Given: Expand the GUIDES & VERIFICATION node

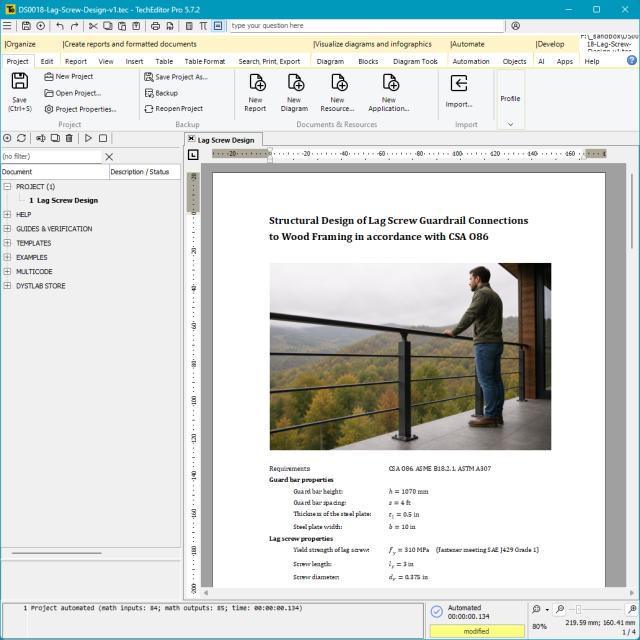Looking at the screenshot, I should click(x=7, y=229).
